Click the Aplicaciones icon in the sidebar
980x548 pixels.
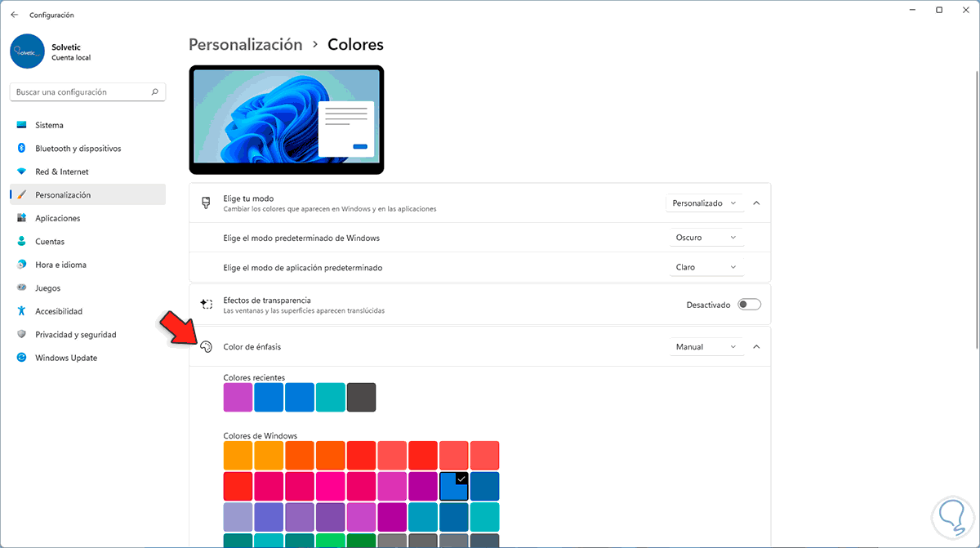[21, 218]
